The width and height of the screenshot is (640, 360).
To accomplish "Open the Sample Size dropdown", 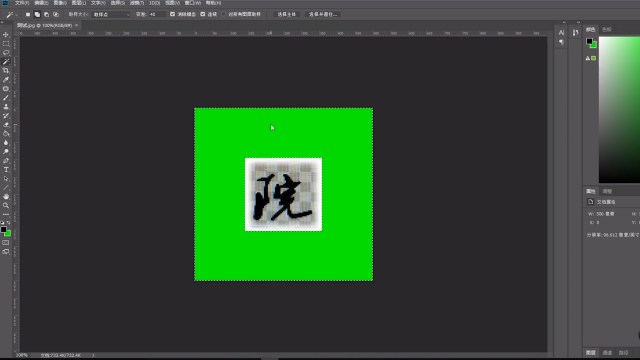I will (111, 14).
